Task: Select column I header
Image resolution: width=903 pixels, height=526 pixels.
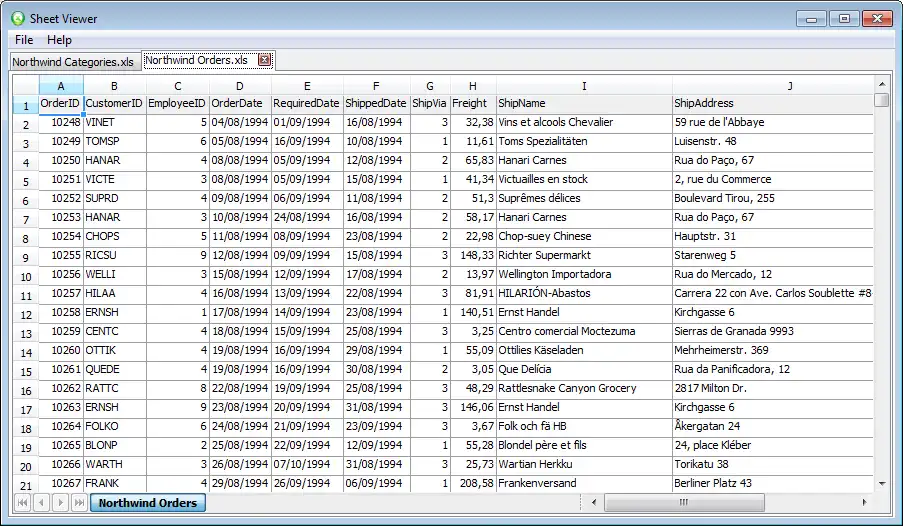Action: tap(585, 86)
